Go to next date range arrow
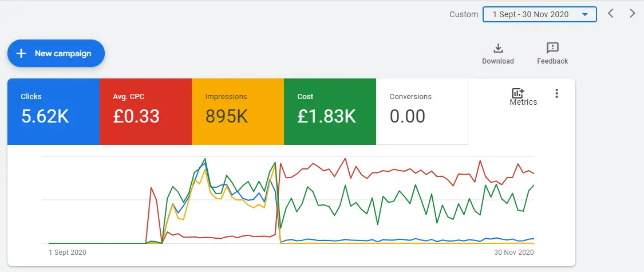644x272 pixels. pos(633,14)
